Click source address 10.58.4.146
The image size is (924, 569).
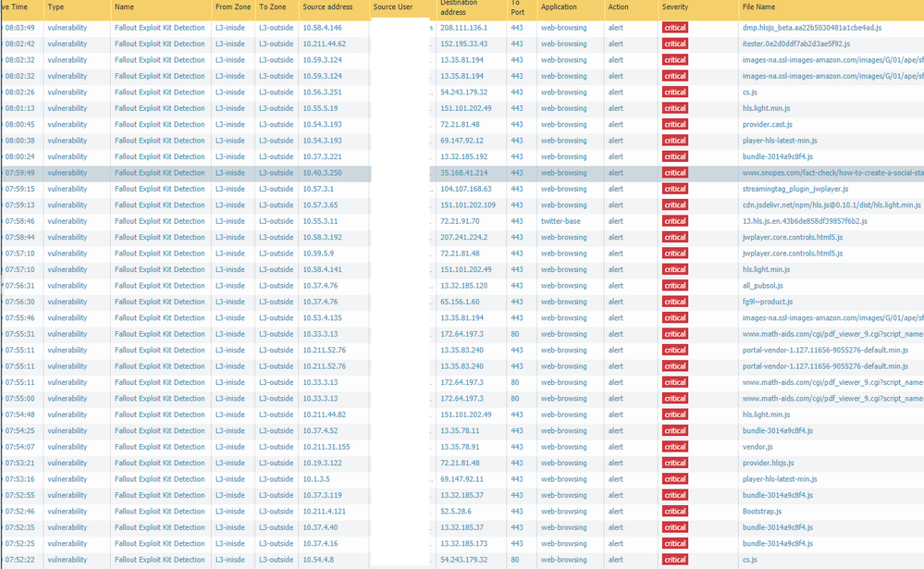pyautogui.click(x=323, y=28)
